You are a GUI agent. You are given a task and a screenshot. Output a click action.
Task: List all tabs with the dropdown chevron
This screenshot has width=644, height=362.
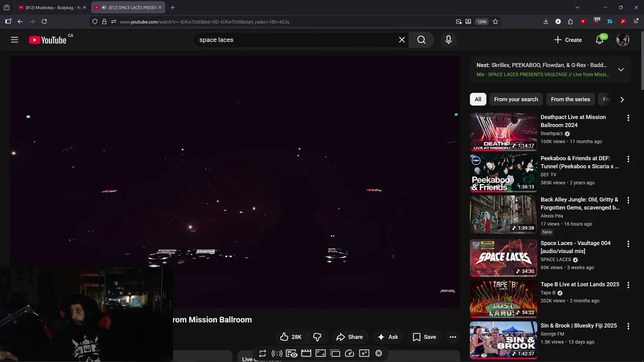[x=577, y=8]
